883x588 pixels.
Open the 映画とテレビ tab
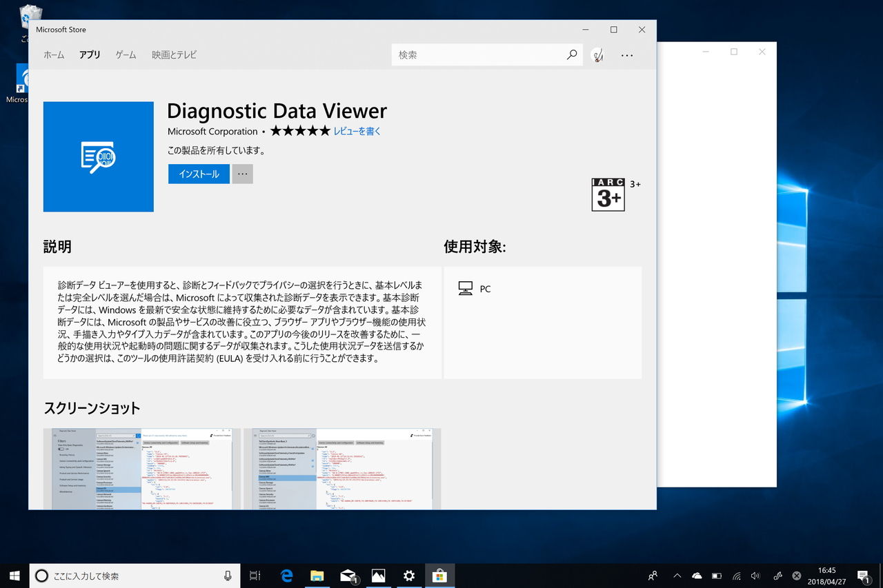175,55
